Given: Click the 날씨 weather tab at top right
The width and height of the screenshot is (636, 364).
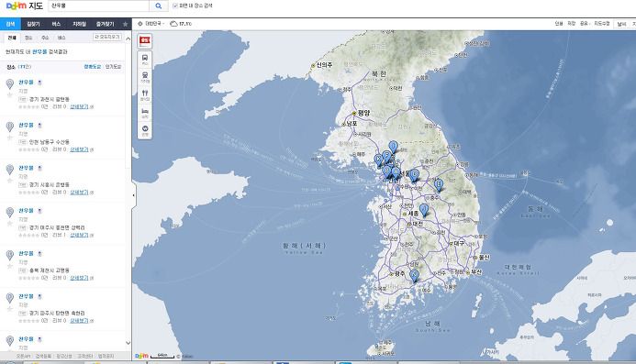Looking at the screenshot, I should [621, 25].
